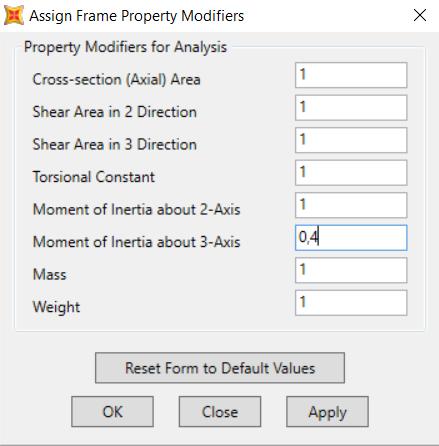The image size is (439, 446).
Task: Select Moment of Inertia about 2-Axis input
Action: click(351, 205)
